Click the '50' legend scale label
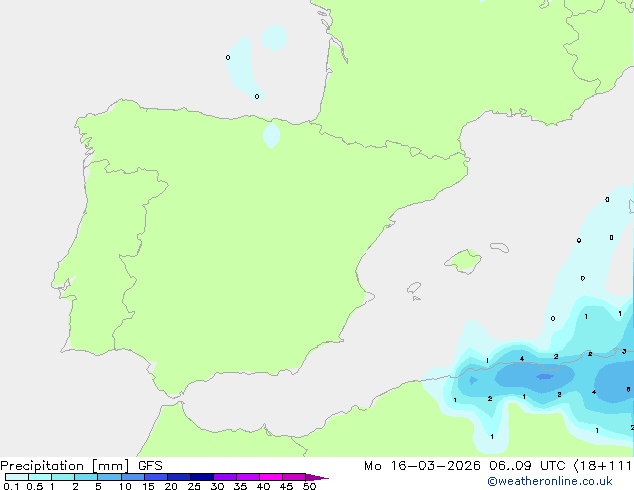The height and width of the screenshot is (490, 634). 309,486
